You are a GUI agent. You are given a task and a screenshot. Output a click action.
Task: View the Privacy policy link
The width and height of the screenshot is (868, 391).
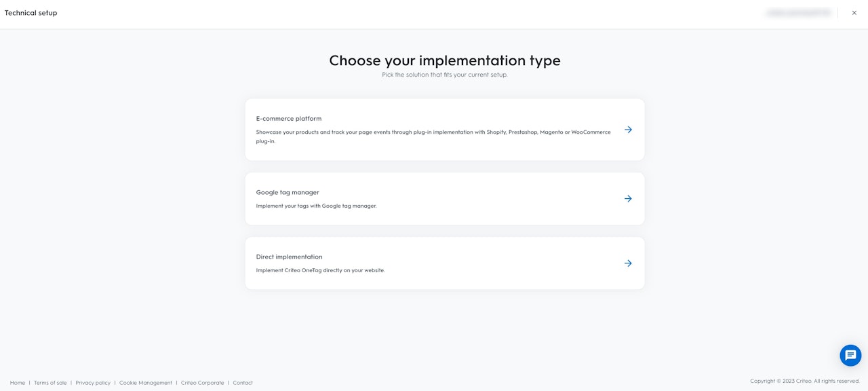pyautogui.click(x=93, y=383)
